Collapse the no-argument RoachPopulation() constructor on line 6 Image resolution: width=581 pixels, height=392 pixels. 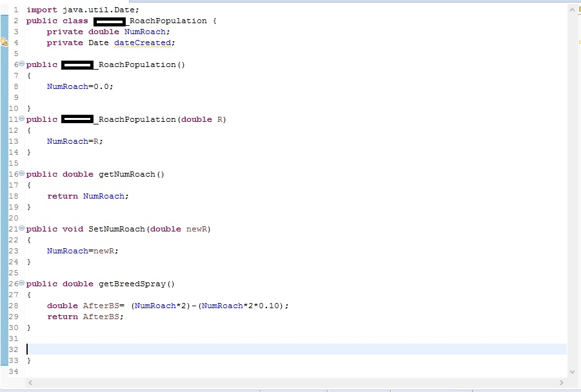point(21,64)
